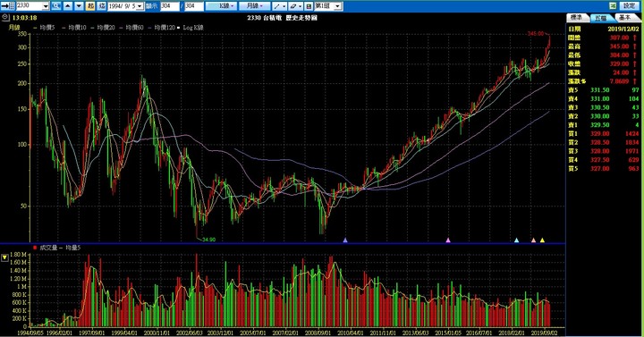644x337 pixels.
Task: Click the arrow-grid icon at toolbar start
Action: click(x=8, y=5)
